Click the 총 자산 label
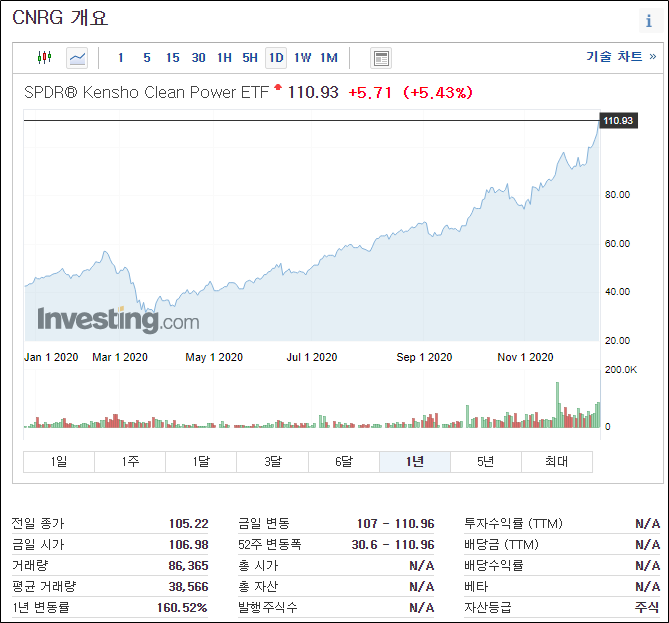 pos(258,587)
